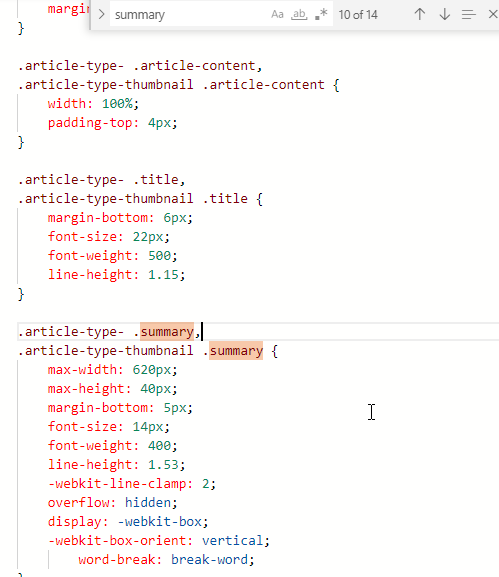Screen dimensions: 499x577
Task: Click the 'line-height: 1.53;' line
Action: (116, 465)
